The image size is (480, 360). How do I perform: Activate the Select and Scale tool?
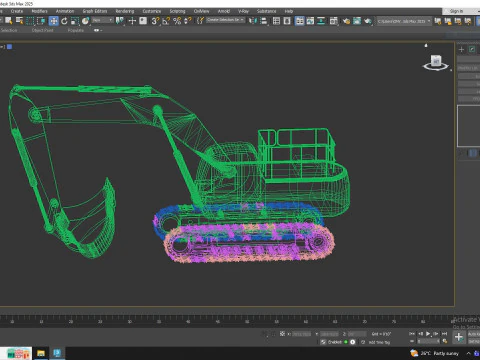tap(75, 21)
